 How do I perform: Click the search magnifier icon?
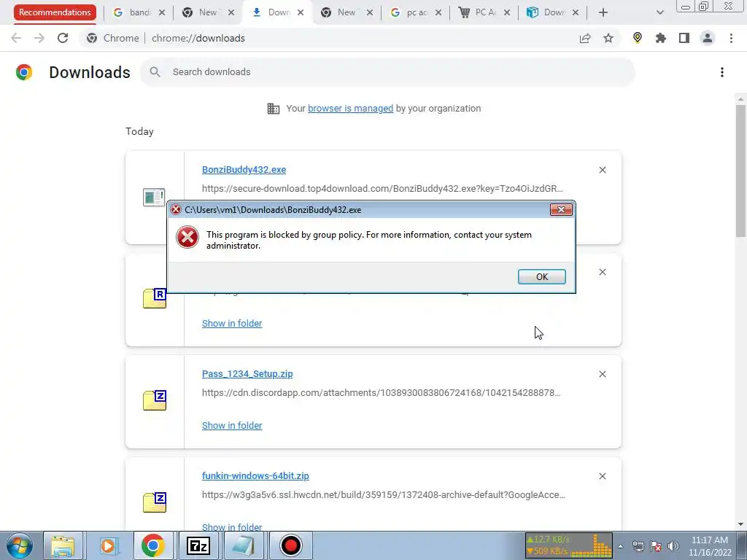155,72
